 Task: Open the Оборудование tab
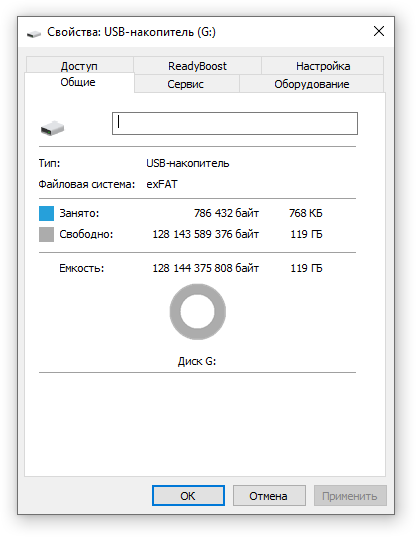pyautogui.click(x=312, y=84)
